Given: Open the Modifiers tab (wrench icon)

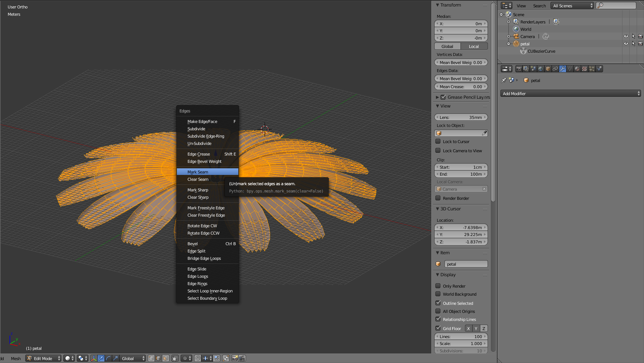Looking at the screenshot, I should (x=562, y=69).
